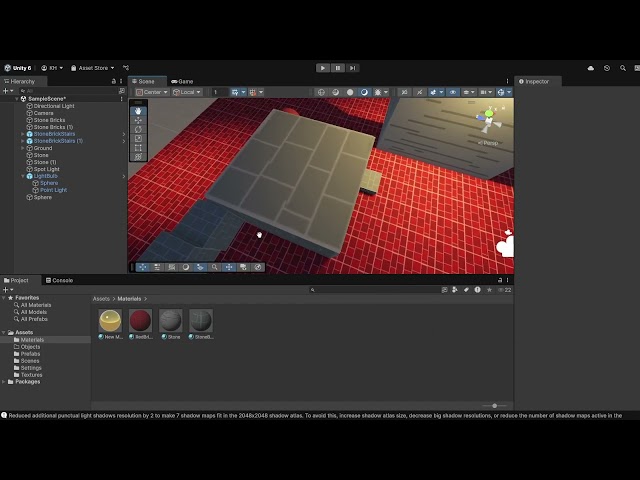Image resolution: width=640 pixels, height=480 pixels.
Task: Click the shaded sphere draw mode icon
Action: (336, 92)
